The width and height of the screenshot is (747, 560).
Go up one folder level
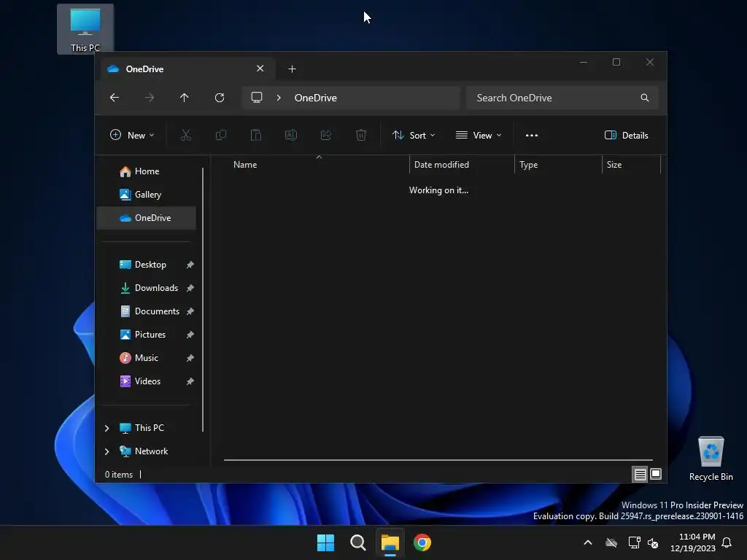[185, 98]
